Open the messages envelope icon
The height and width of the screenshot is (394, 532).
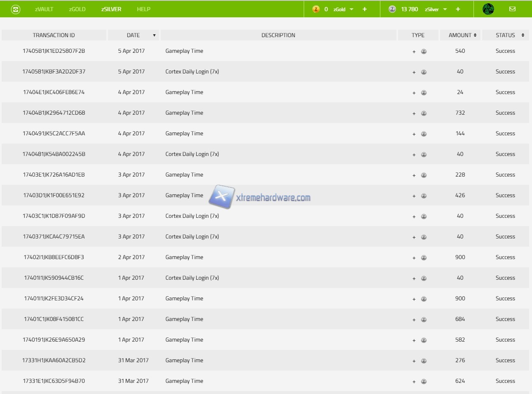(512, 9)
